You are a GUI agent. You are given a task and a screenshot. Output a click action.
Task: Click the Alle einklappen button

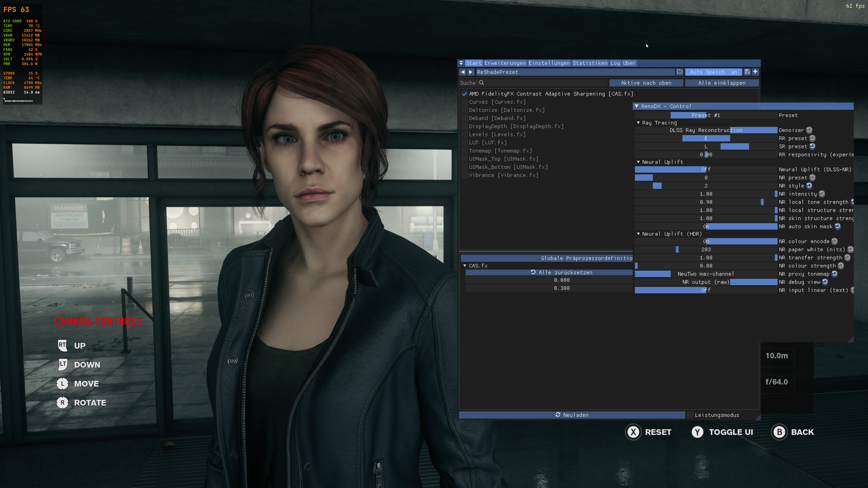pos(722,83)
